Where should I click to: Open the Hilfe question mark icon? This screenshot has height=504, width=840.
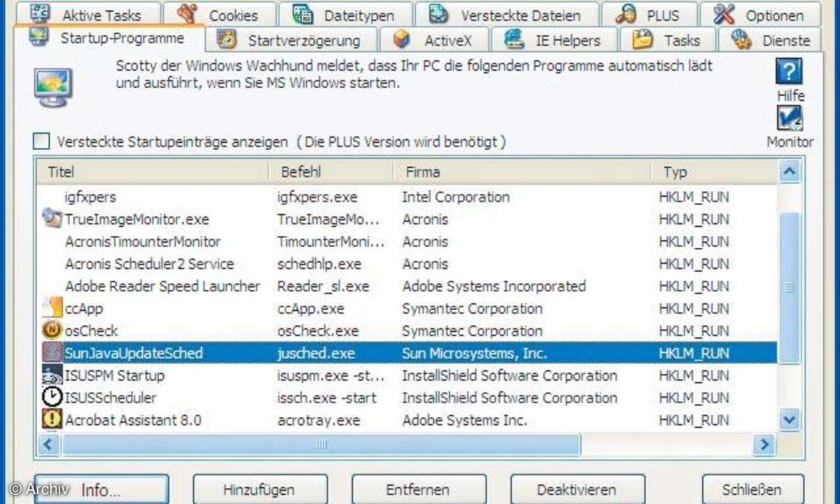[789, 72]
